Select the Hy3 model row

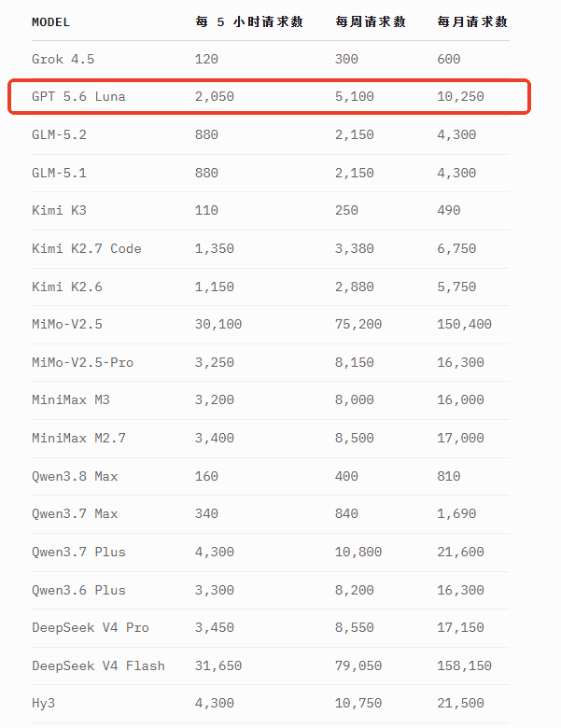click(x=271, y=704)
